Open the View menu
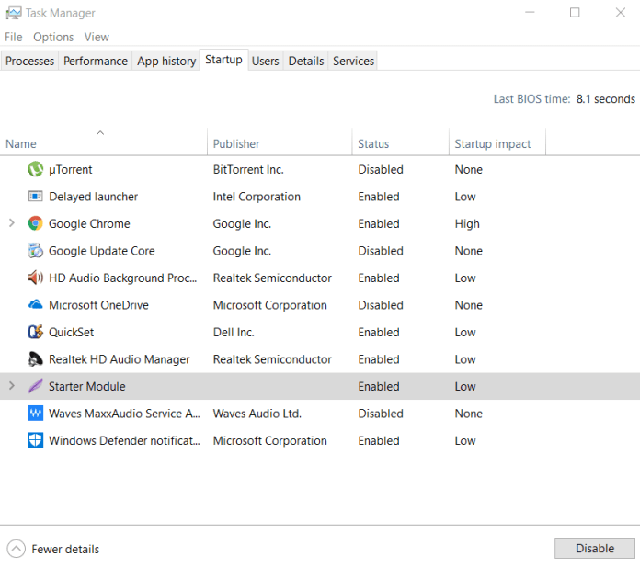Image resolution: width=640 pixels, height=568 pixels. 97,37
